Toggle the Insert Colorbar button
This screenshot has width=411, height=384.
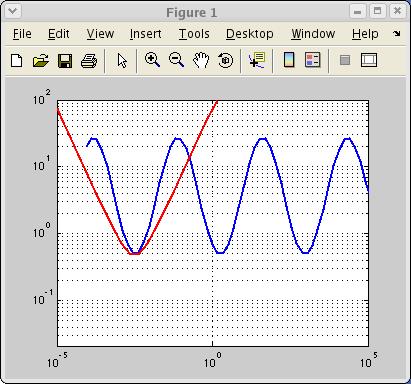tap(289, 60)
